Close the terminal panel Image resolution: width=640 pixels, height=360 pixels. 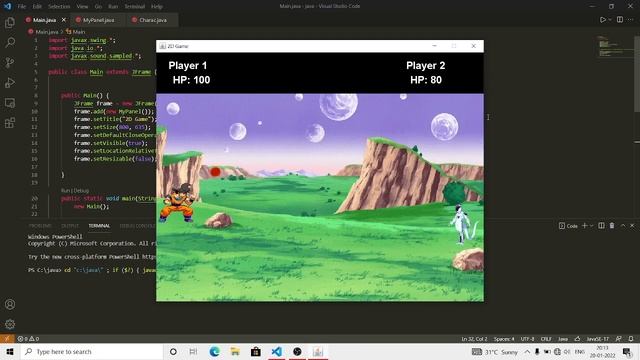(x=632, y=225)
